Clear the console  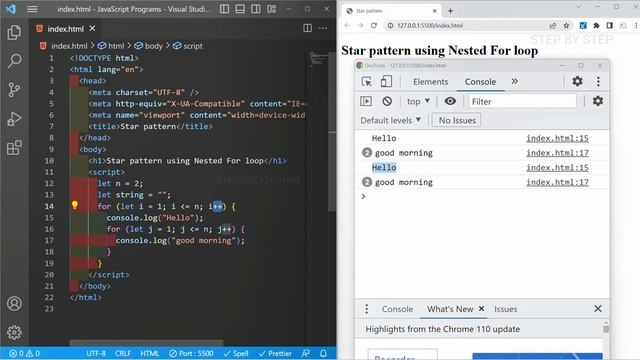[387, 101]
